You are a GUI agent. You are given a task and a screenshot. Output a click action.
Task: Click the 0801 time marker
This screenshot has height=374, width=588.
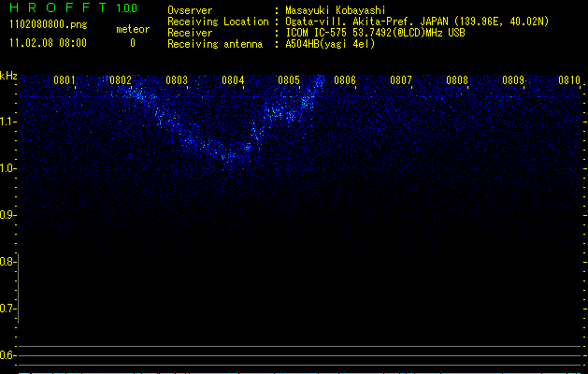tap(65, 80)
